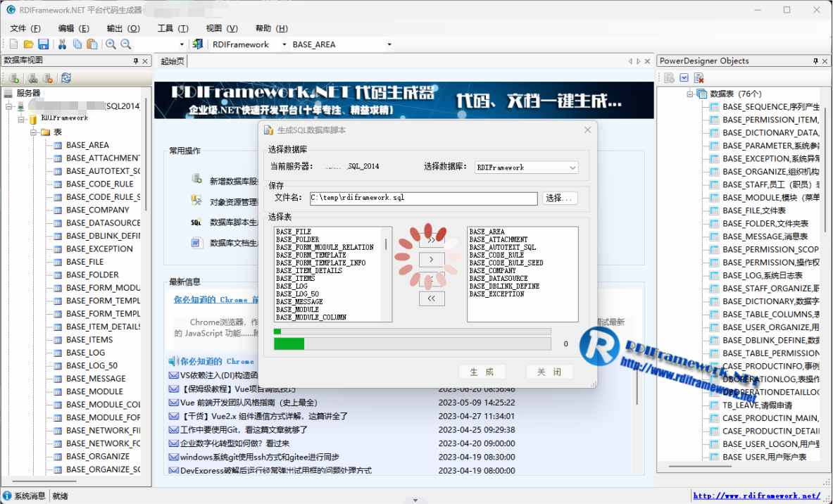Switch to the 起始页 tab
Screen dimensions: 833x504
(x=173, y=61)
